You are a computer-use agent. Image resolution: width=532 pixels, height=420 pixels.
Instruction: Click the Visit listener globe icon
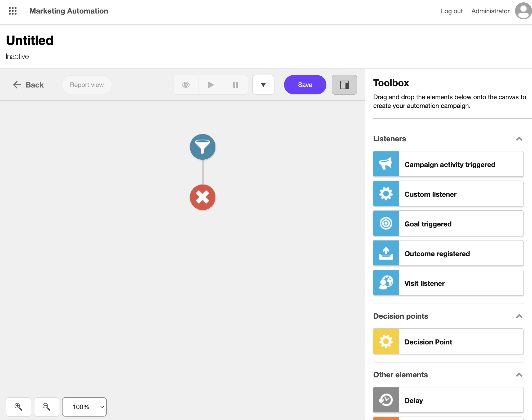(386, 283)
